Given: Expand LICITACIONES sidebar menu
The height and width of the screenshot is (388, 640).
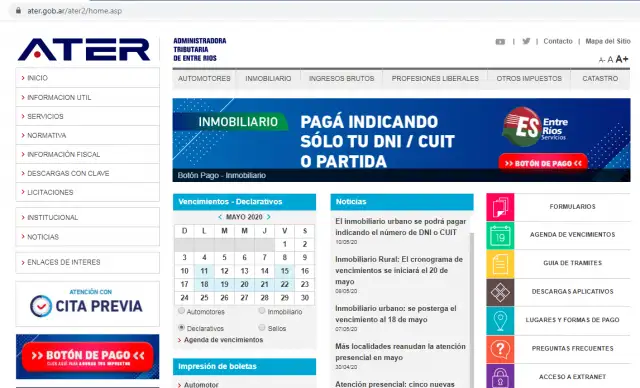Looking at the screenshot, I should tap(87, 192).
